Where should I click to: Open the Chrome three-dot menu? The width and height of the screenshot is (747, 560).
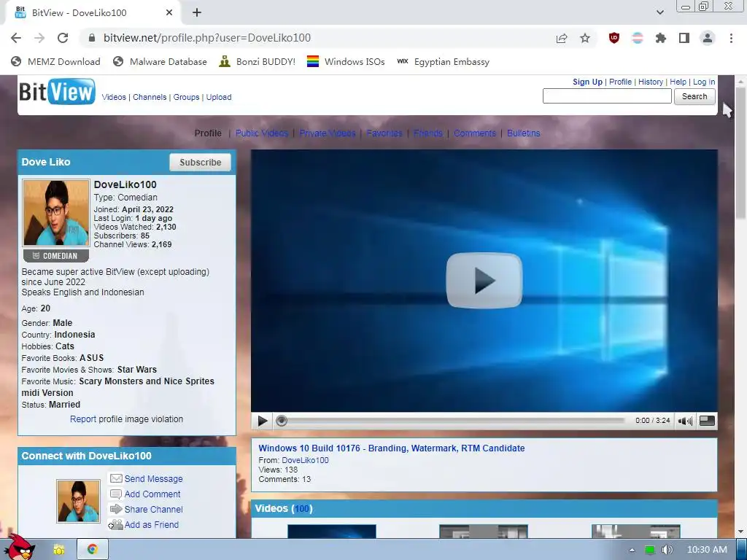click(x=731, y=38)
